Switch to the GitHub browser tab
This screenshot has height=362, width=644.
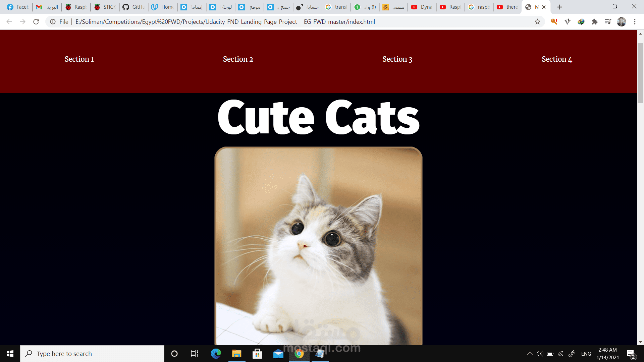pyautogui.click(x=133, y=7)
